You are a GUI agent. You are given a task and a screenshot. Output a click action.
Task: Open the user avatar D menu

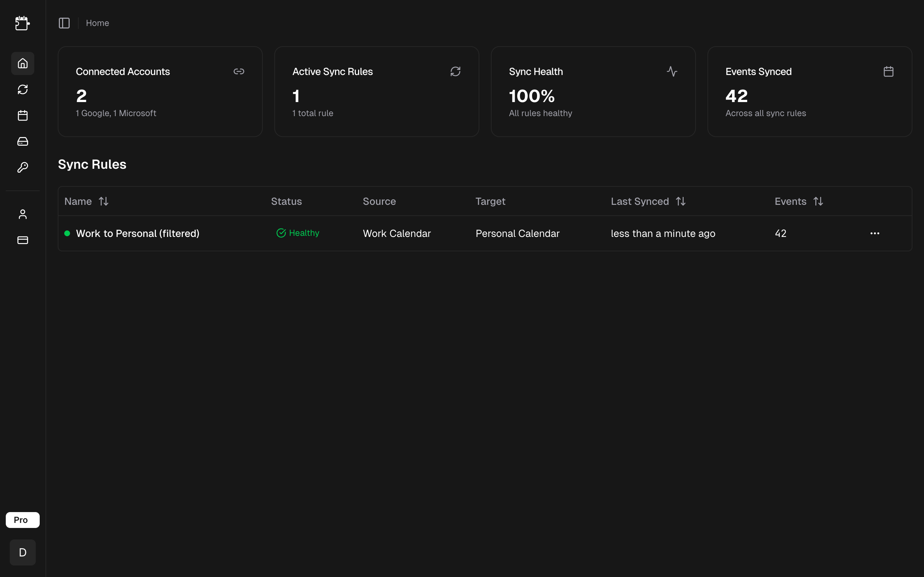coord(22,552)
